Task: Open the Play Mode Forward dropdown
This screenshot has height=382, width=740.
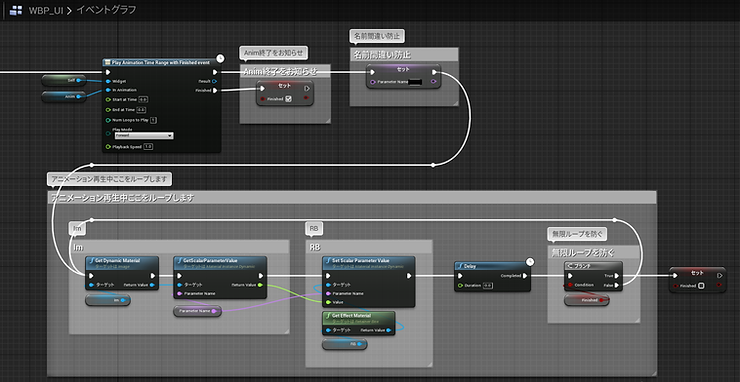Action: click(x=144, y=136)
